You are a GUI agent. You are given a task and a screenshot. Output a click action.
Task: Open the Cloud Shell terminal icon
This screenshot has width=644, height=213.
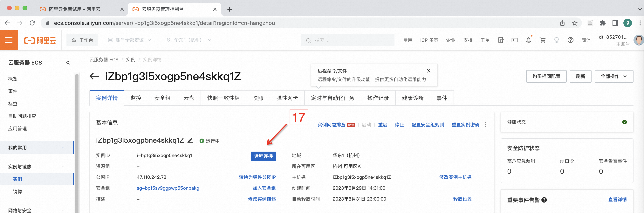(515, 40)
